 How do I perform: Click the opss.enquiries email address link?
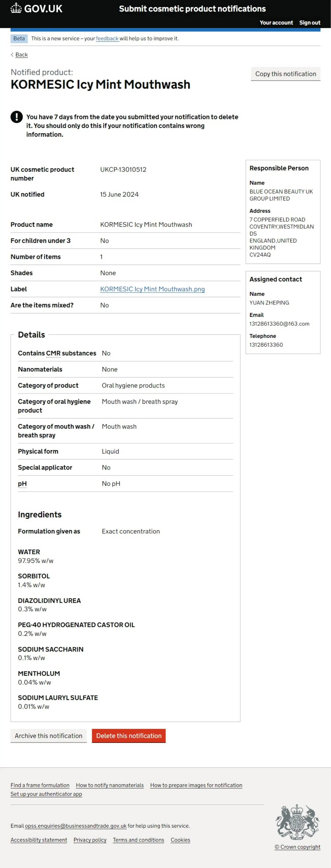tap(76, 826)
